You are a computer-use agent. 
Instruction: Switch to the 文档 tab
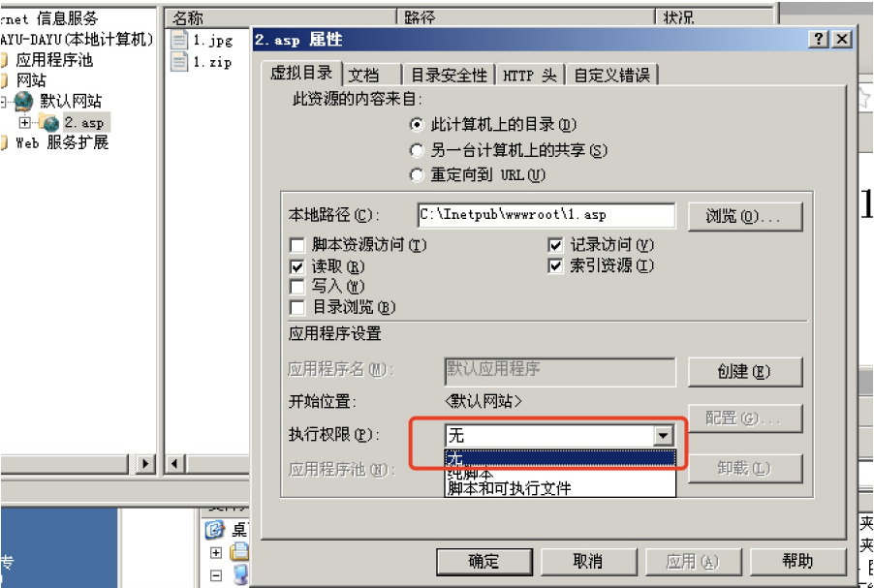tap(371, 75)
